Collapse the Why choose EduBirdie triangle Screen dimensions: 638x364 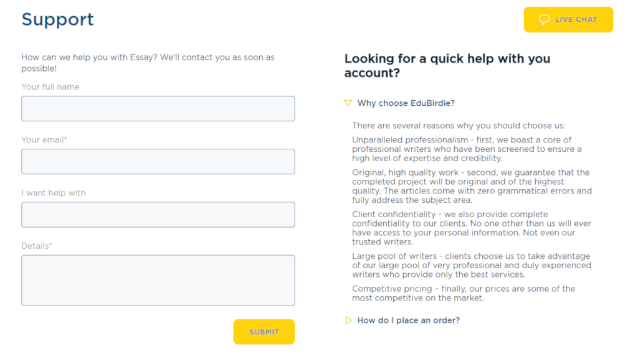tap(348, 103)
